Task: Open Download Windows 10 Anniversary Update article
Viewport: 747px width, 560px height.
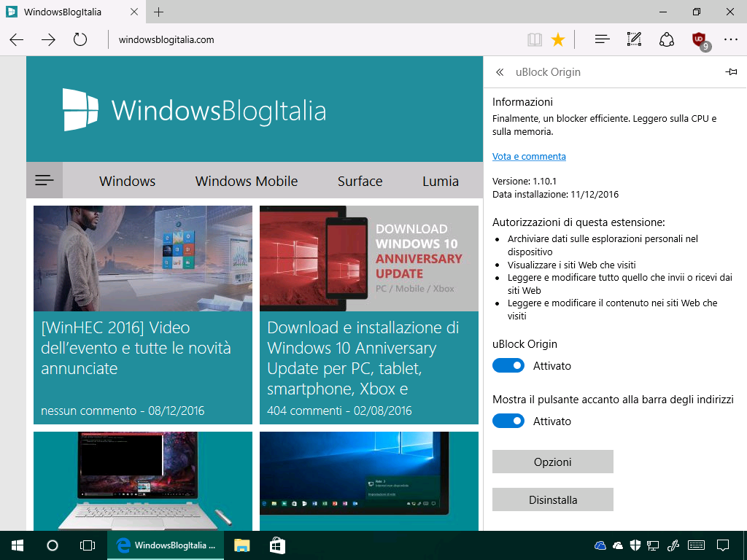Action: [x=363, y=358]
